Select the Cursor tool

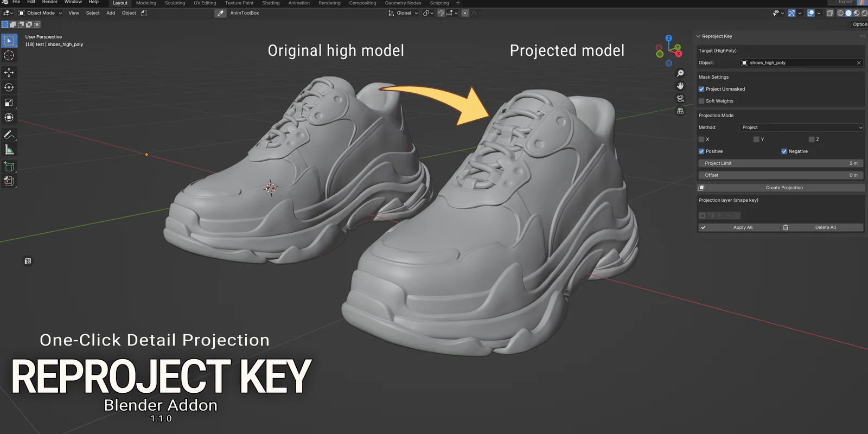[9, 55]
